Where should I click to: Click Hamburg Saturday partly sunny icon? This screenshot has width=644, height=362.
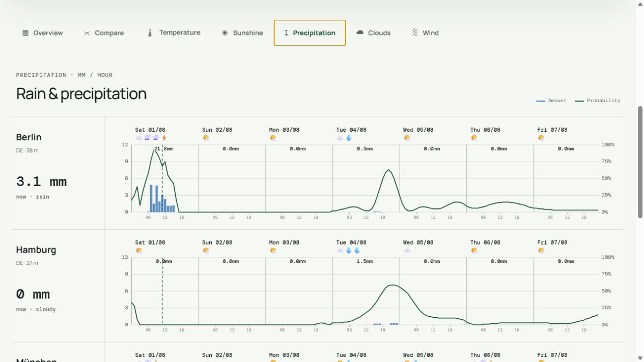[139, 250]
